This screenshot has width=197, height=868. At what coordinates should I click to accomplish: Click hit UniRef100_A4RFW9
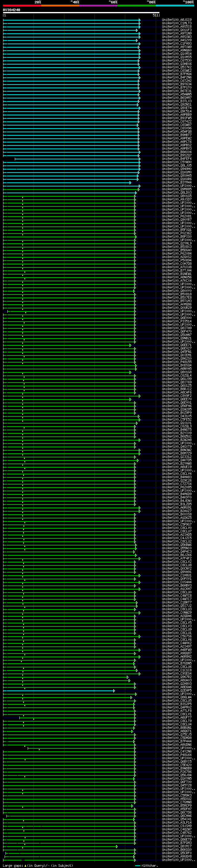click(x=177, y=650)
